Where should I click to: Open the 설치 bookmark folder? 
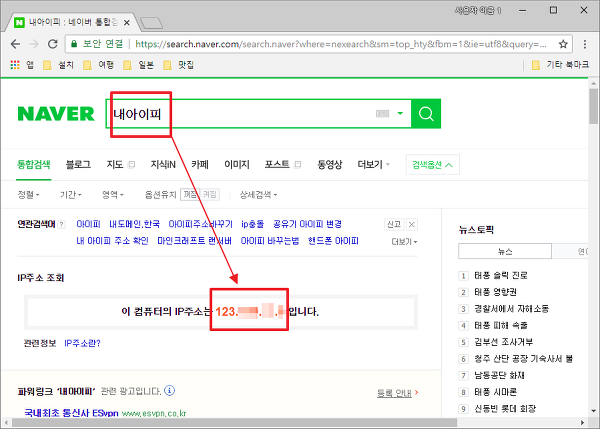(x=58, y=65)
